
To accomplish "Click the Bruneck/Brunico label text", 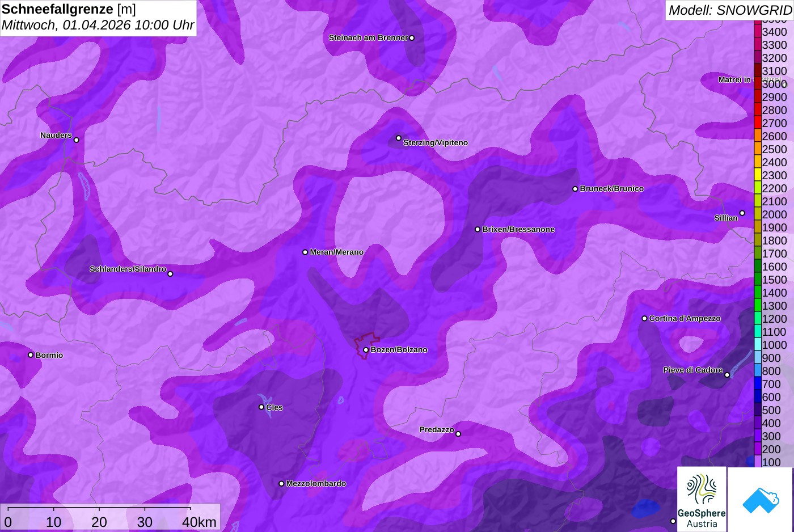I will click(612, 189).
